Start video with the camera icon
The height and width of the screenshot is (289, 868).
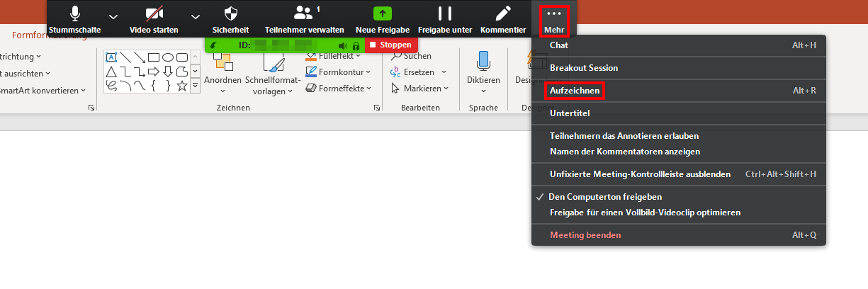[154, 13]
